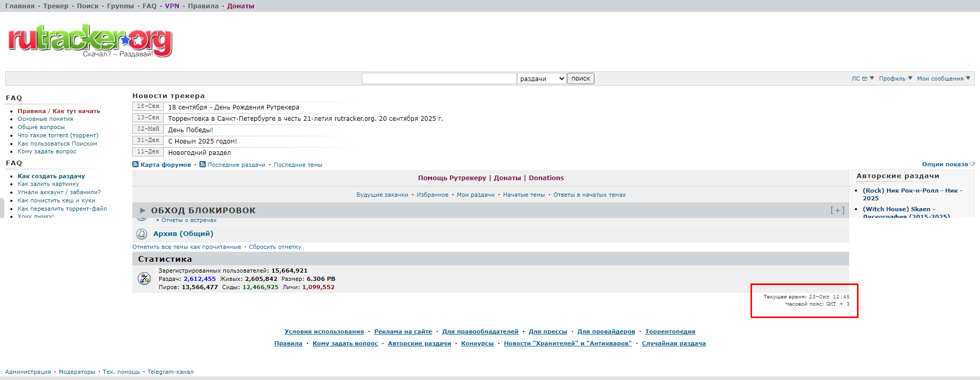Click 'Помощь Рутрекеру' link

[x=452, y=178]
